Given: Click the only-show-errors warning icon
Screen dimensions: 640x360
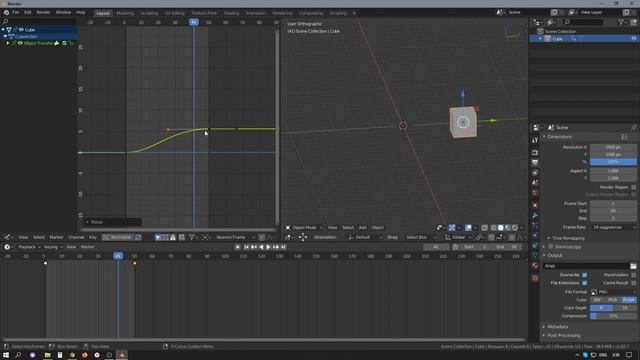Looking at the screenshot, I should pos(173,237).
